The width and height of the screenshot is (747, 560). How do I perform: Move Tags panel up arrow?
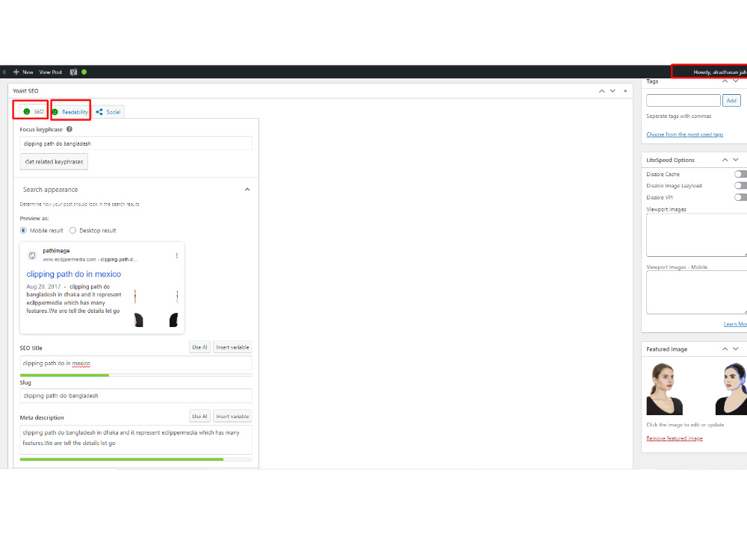[x=725, y=81]
